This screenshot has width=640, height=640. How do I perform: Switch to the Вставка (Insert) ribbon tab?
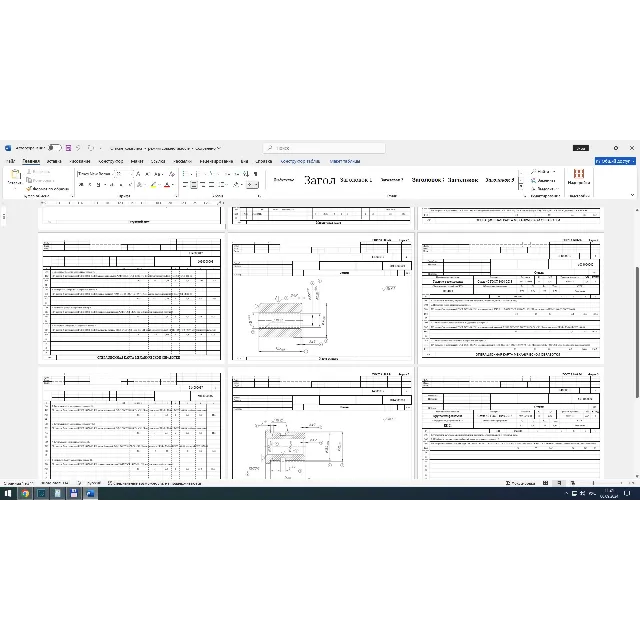point(54,161)
